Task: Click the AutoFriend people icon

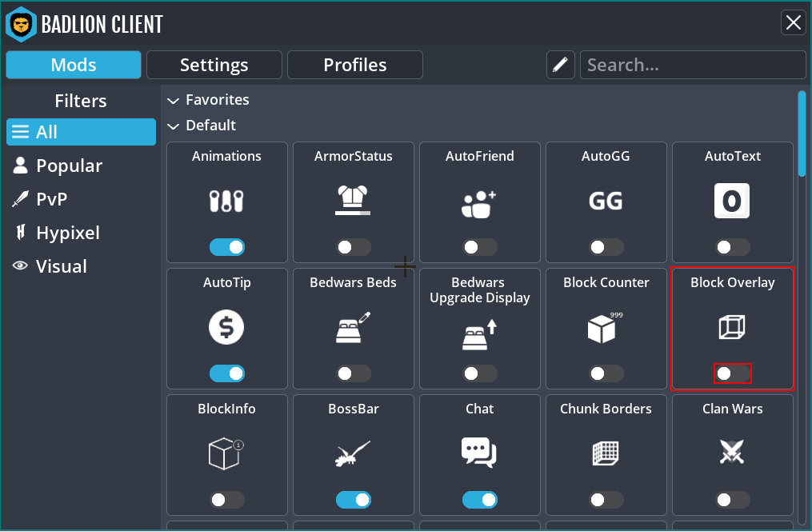Action: tap(479, 204)
